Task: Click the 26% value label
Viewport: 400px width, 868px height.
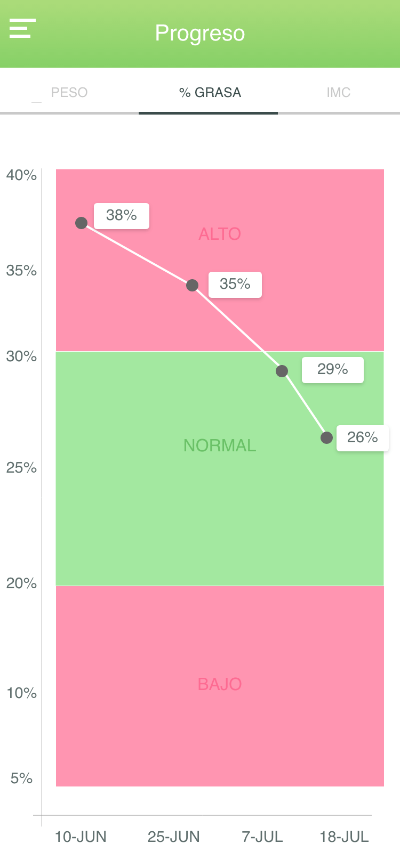Action: (x=363, y=438)
